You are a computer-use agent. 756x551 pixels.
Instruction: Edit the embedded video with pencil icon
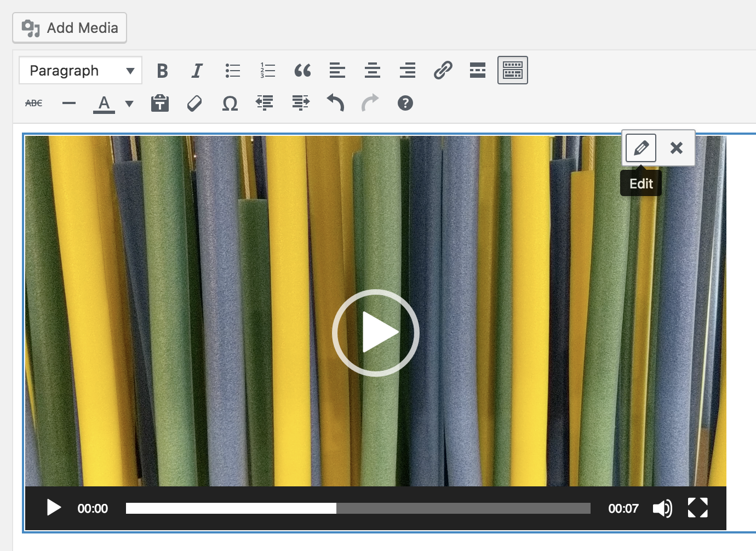tap(641, 148)
